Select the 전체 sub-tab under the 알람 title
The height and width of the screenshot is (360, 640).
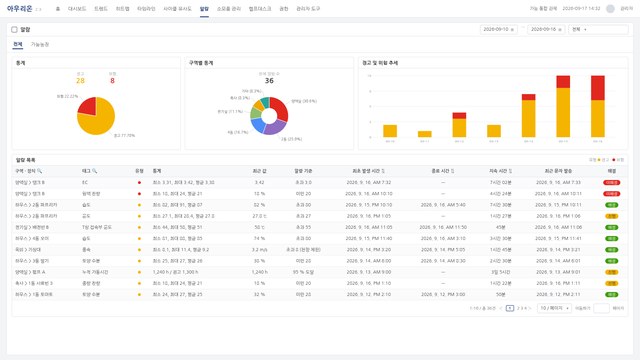(x=18, y=44)
